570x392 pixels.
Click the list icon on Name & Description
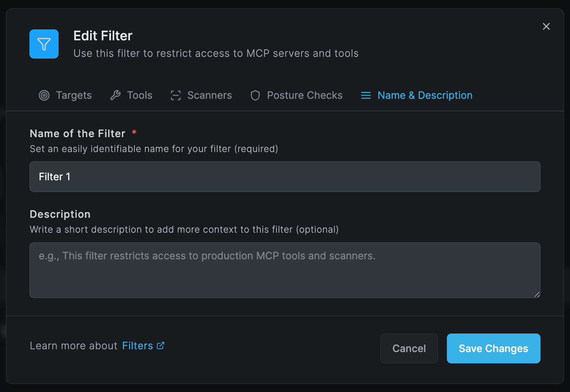point(365,95)
